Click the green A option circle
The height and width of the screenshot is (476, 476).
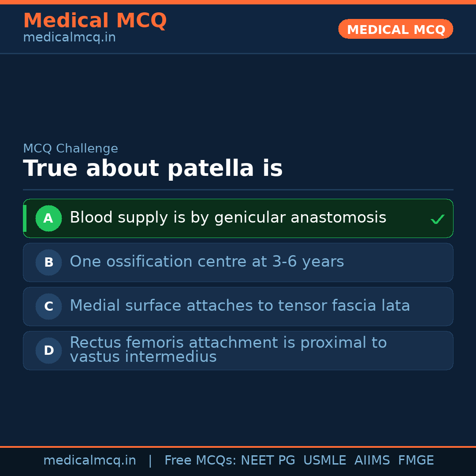(48, 218)
